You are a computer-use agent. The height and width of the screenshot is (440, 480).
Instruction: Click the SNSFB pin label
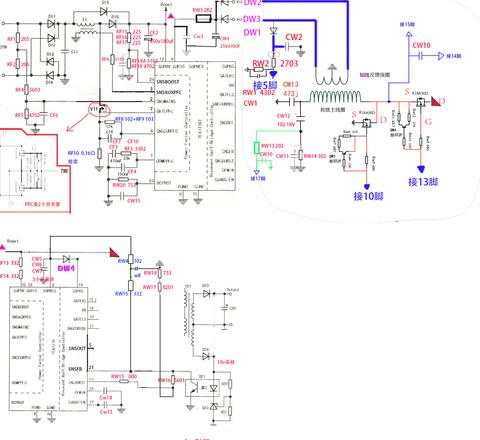point(75,369)
